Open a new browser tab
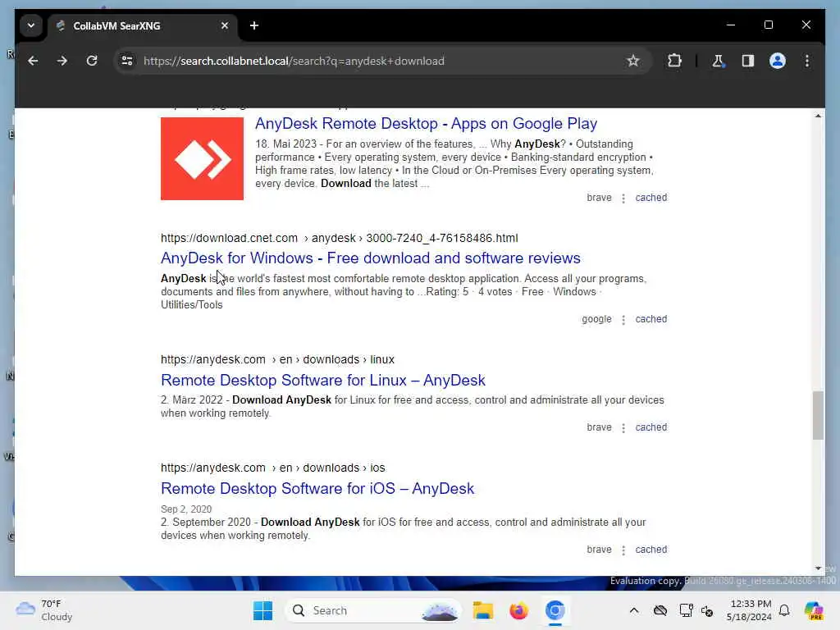Screen dimensions: 840x630 (254, 25)
